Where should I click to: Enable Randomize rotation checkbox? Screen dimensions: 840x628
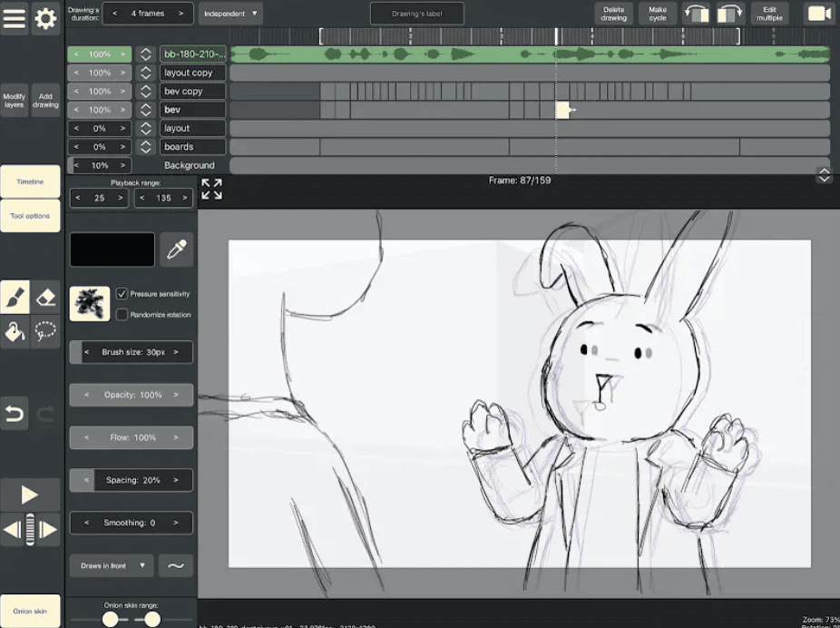pos(122,315)
